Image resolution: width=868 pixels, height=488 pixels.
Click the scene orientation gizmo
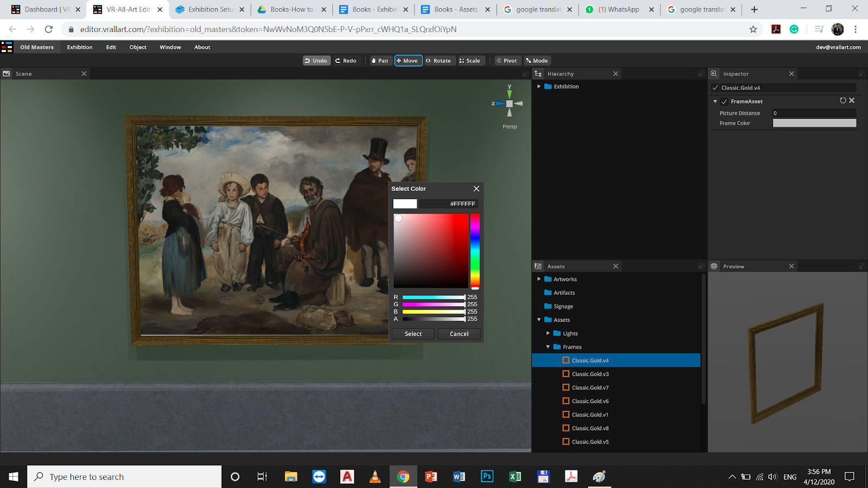[509, 104]
